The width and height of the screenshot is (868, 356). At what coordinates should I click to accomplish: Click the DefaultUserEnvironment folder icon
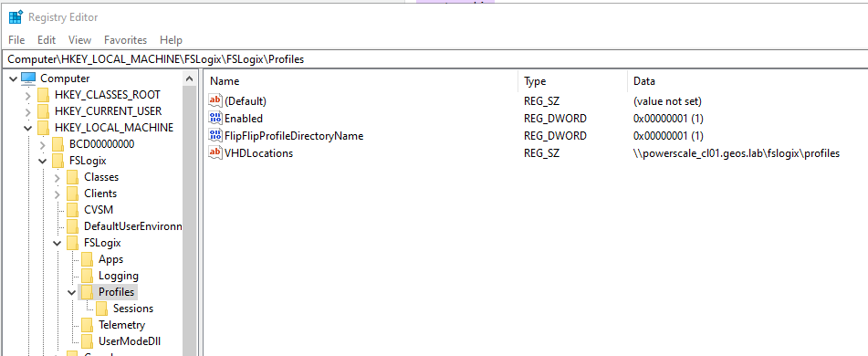coord(72,226)
